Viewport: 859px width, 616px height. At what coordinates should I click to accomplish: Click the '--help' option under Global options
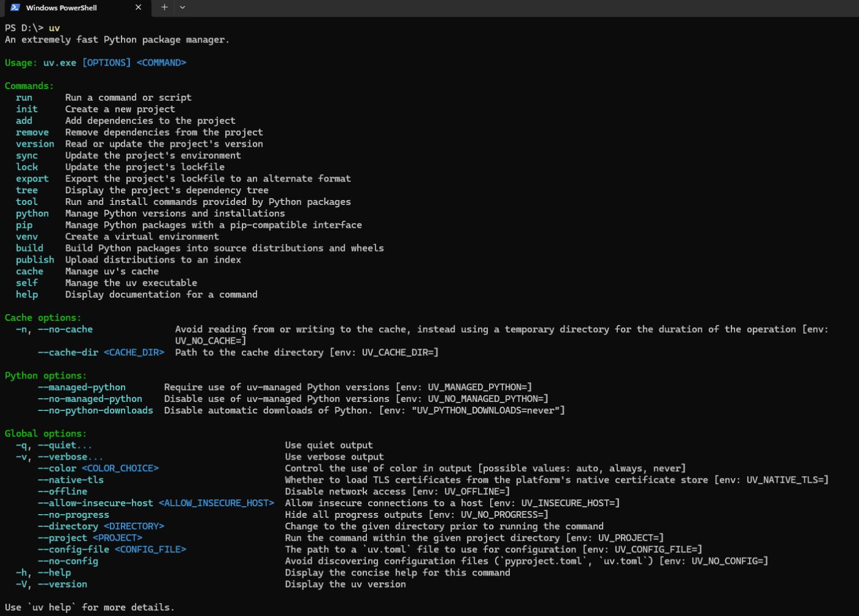coord(54,573)
